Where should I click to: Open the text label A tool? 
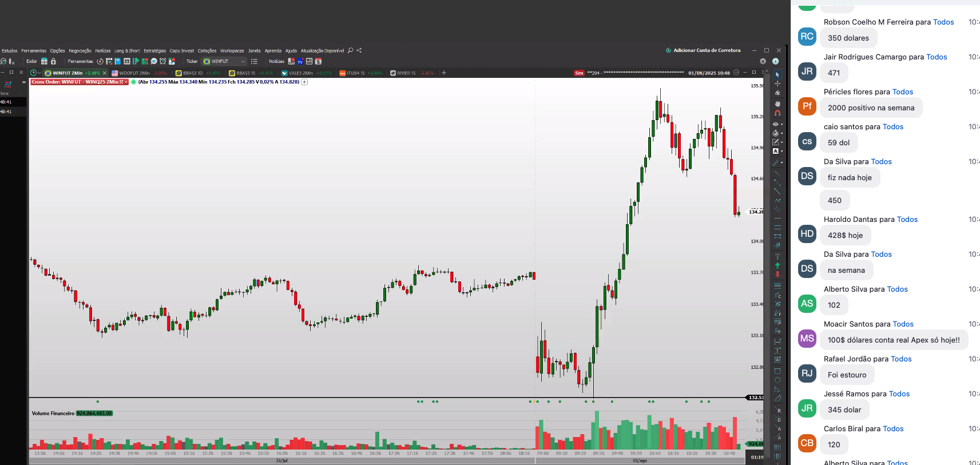click(x=775, y=151)
